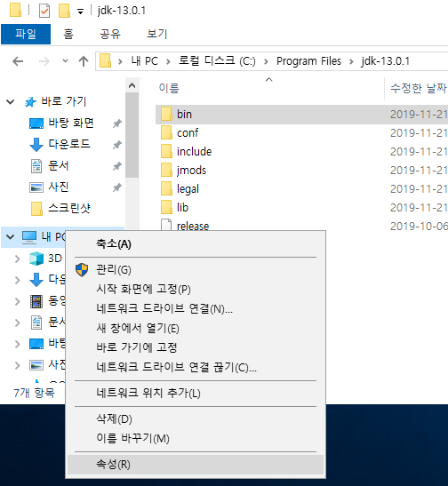
Task: Expand the videos node with film icon
Action: tap(18, 301)
